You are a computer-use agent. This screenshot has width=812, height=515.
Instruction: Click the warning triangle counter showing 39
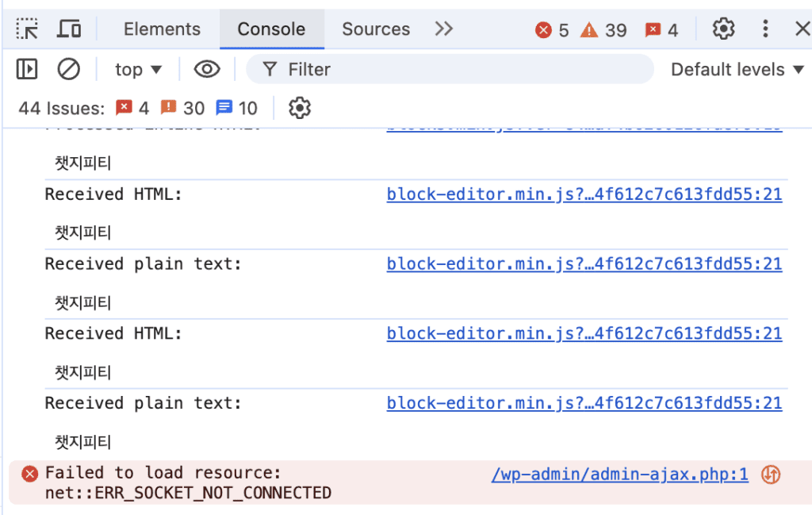point(603,30)
